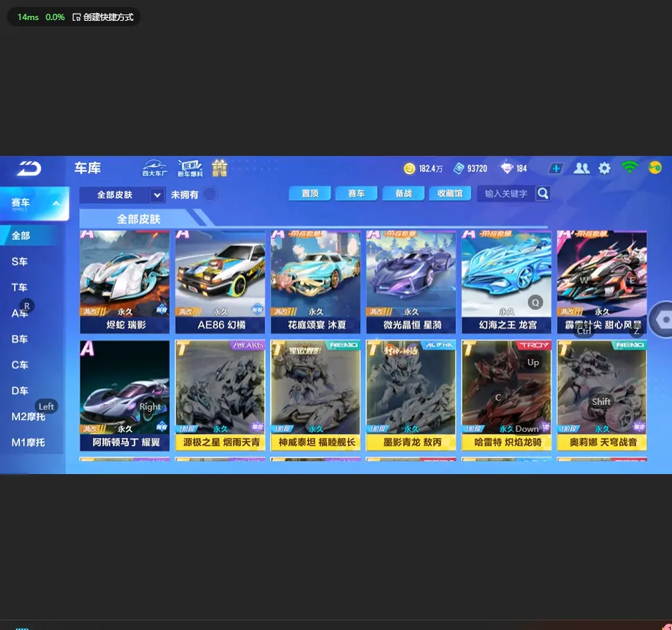The height and width of the screenshot is (630, 672).
Task: Select the 全部 category
Action: coord(30,236)
